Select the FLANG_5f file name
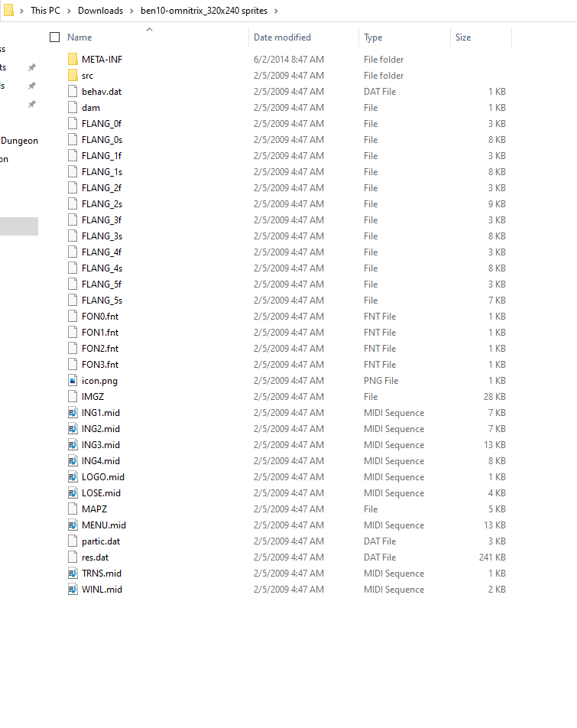The height and width of the screenshot is (728, 577). point(102,284)
